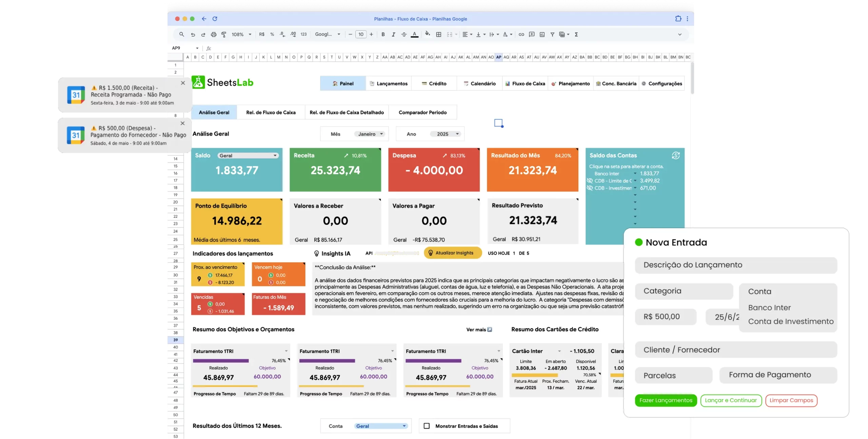
Task: Open Rel. de Fluxo de Caixa tab
Action: [x=271, y=112]
